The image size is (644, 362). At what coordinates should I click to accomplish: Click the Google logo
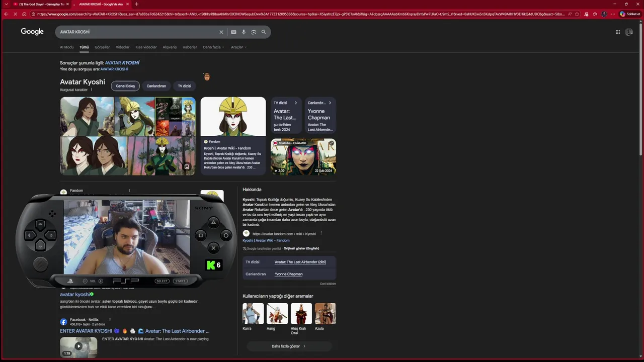coord(32,32)
